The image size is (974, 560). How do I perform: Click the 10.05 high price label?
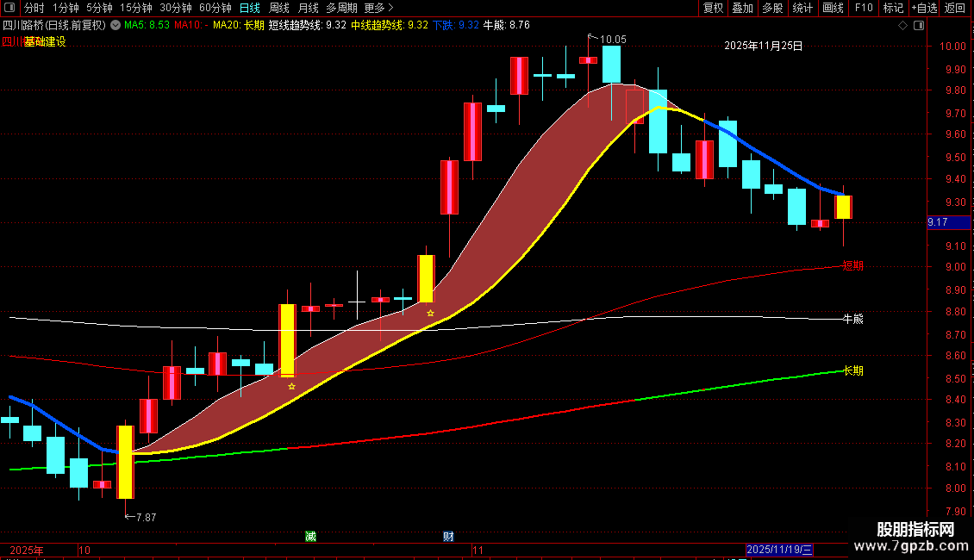pyautogui.click(x=613, y=40)
